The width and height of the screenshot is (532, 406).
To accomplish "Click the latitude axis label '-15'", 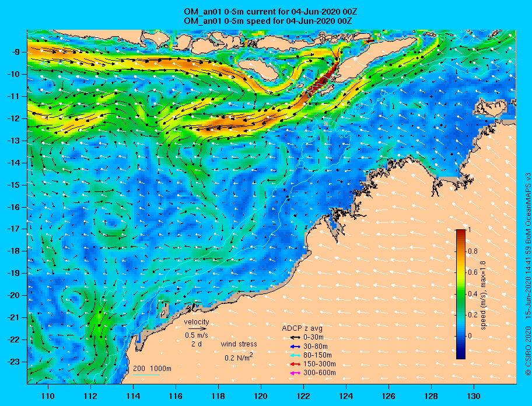I will [x=14, y=185].
